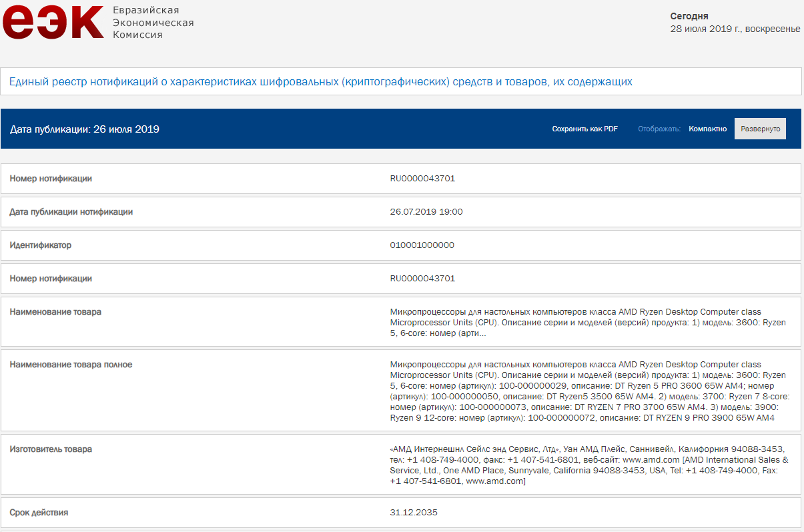Click Дата публикации: 26 июля 2019 heading
This screenshot has height=532, width=804.
pyautogui.click(x=85, y=129)
